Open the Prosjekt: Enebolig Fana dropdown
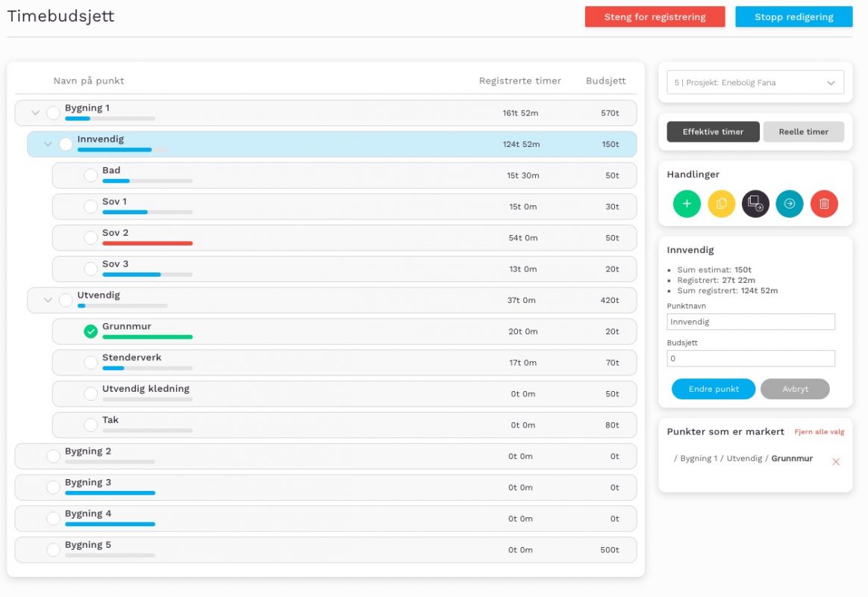868x597 pixels. 755,83
